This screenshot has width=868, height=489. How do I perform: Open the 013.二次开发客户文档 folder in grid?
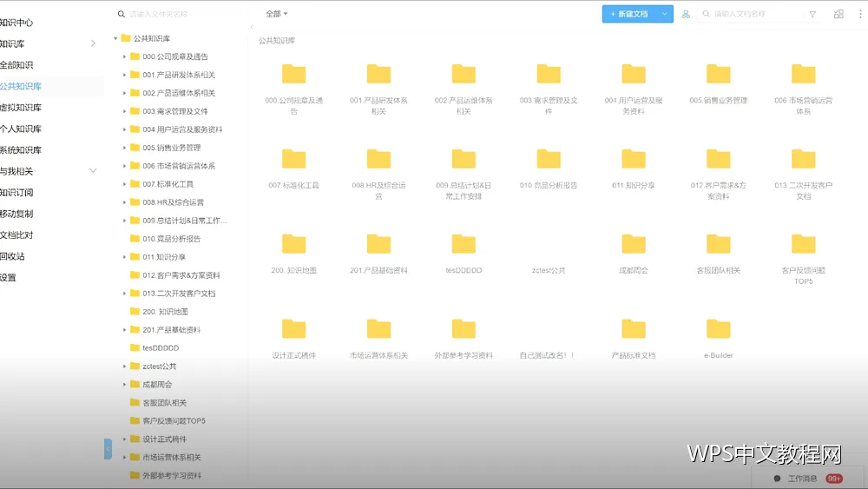803,159
